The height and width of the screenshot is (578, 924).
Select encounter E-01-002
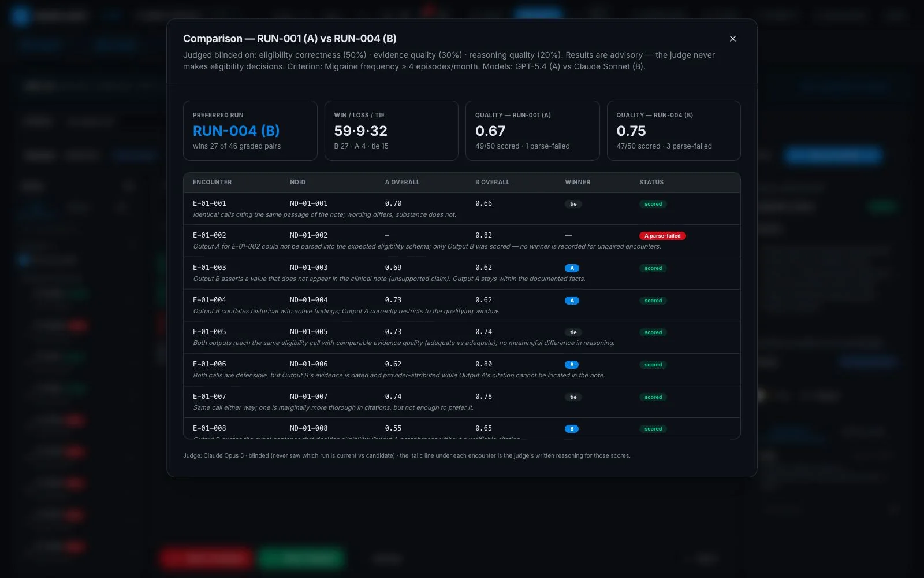click(210, 235)
